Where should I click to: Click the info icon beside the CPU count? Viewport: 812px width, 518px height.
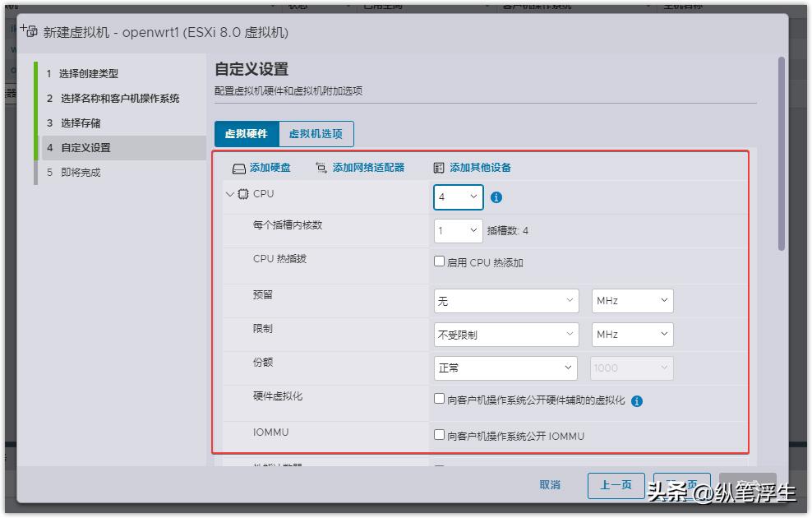[x=497, y=197]
